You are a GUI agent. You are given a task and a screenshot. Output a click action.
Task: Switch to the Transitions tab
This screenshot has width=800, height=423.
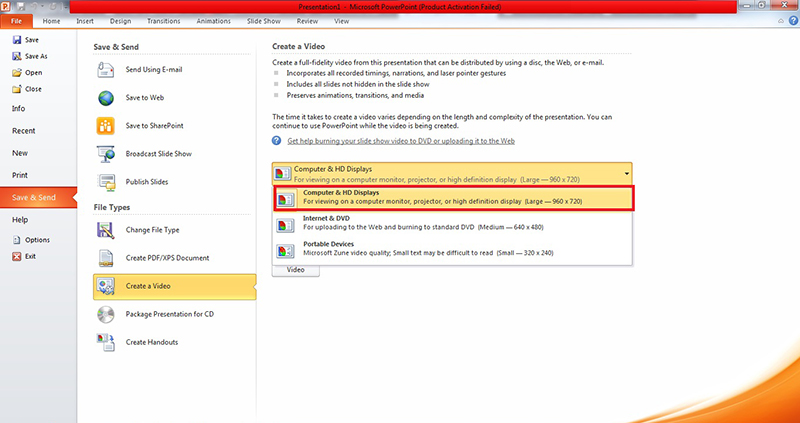click(x=164, y=21)
